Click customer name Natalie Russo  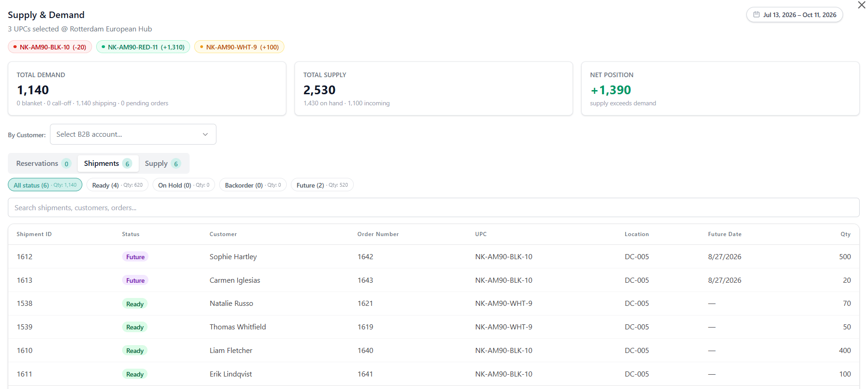coord(231,304)
